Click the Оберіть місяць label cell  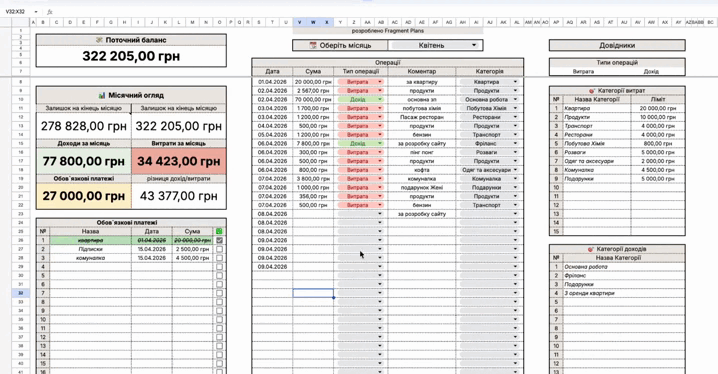340,45
